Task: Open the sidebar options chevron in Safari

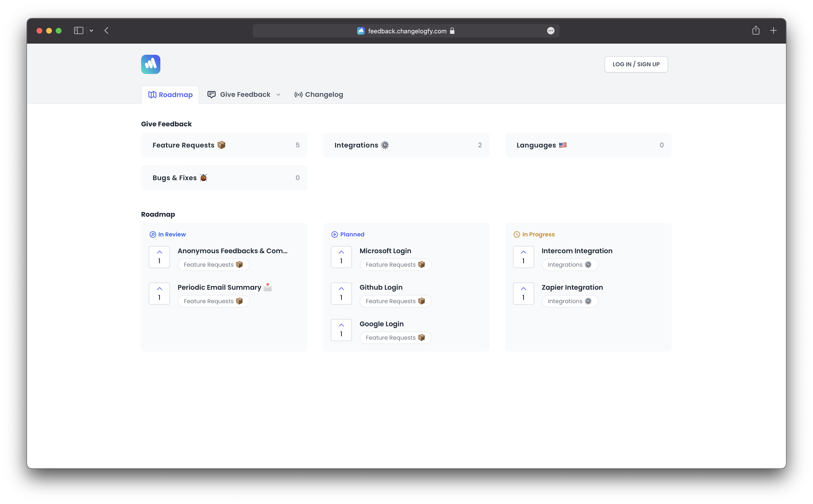Action: click(x=91, y=31)
